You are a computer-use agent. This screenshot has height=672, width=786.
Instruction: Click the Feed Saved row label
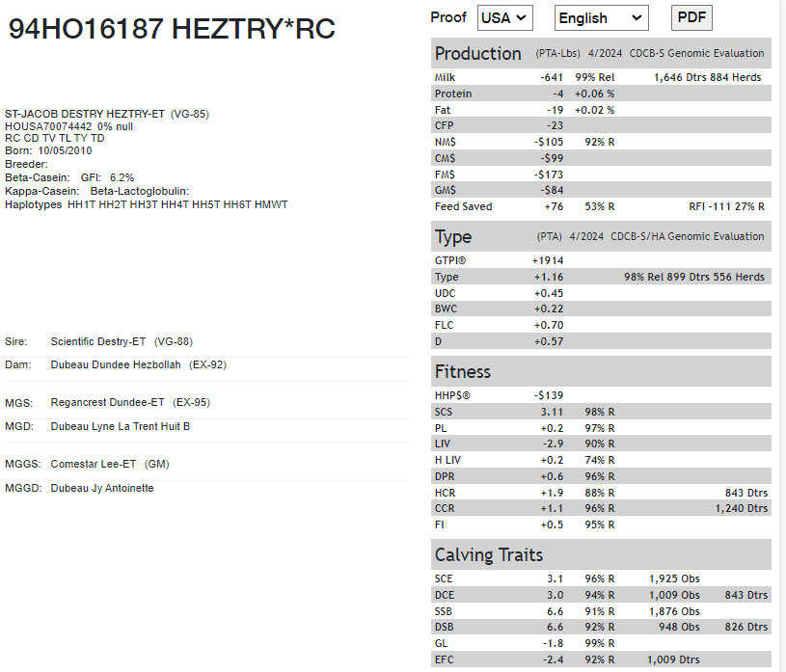(463, 206)
